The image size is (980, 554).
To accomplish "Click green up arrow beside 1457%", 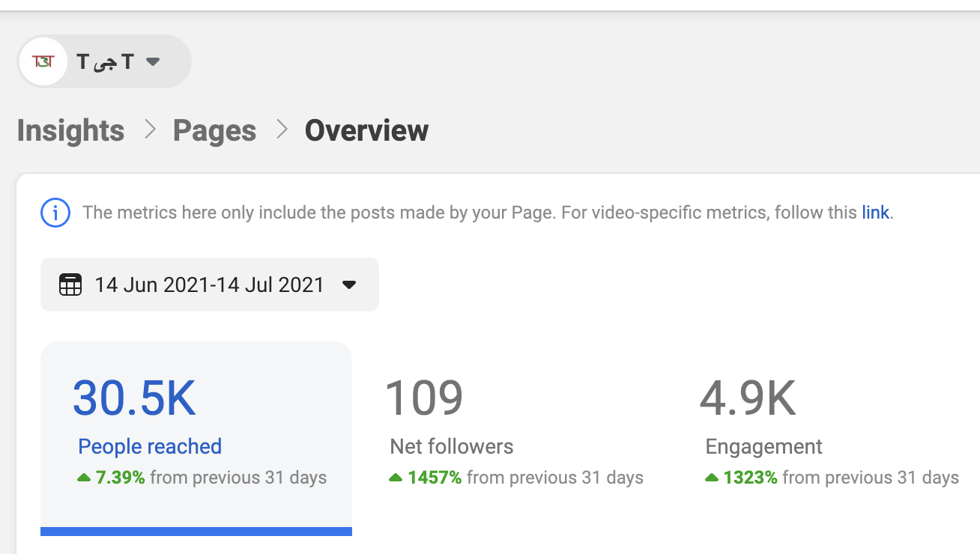I will (x=396, y=478).
